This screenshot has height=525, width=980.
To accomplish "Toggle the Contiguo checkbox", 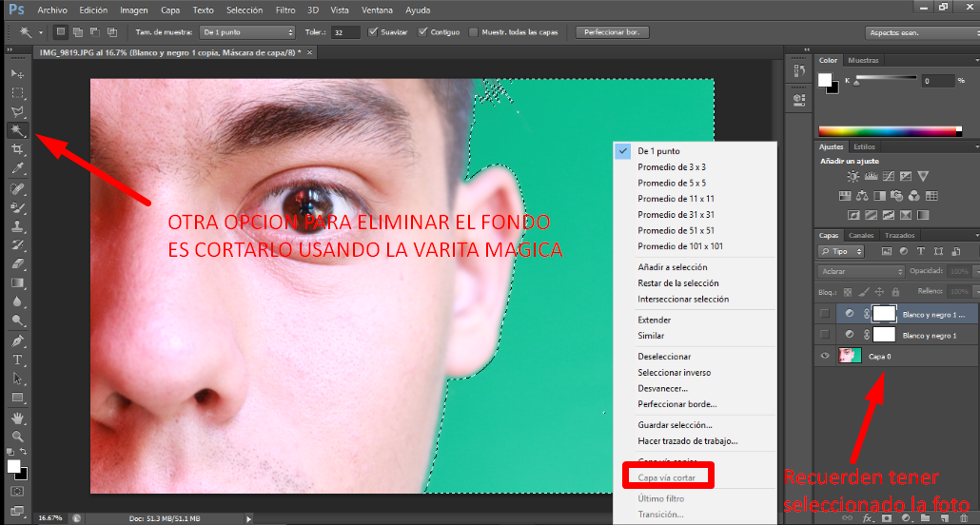I will (x=423, y=32).
